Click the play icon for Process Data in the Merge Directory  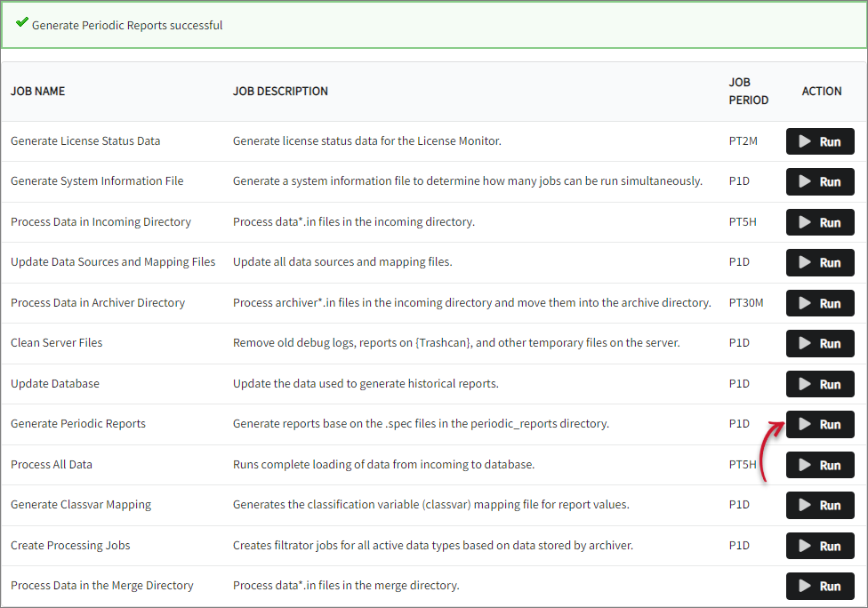(806, 586)
